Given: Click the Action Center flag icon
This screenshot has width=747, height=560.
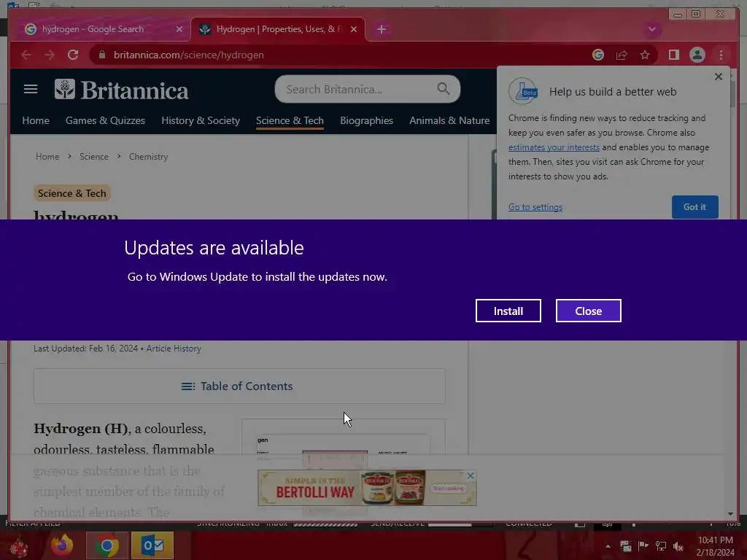Looking at the screenshot, I should tap(643, 546).
